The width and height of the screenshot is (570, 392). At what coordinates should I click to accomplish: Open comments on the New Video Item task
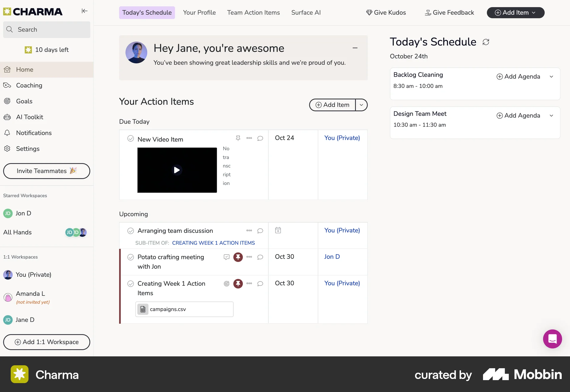260,138
